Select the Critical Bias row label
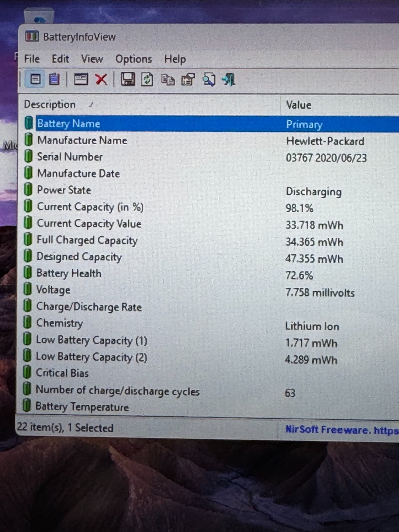 [62, 373]
